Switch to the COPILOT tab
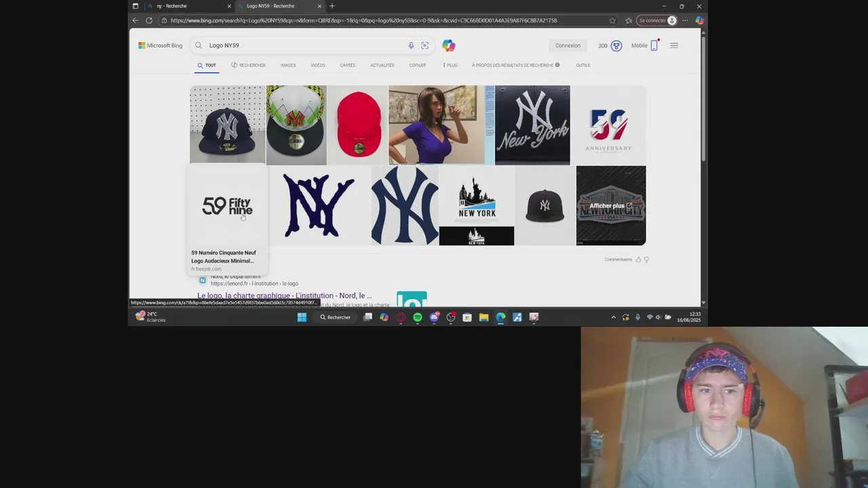 point(418,65)
